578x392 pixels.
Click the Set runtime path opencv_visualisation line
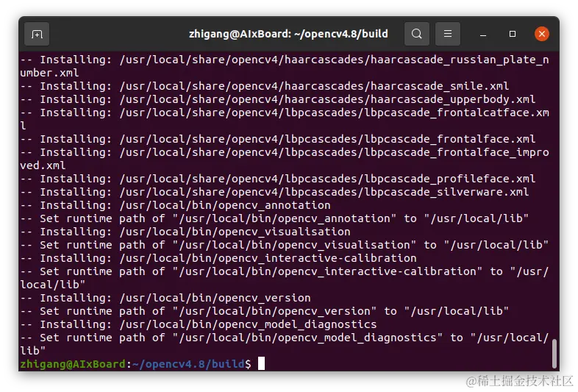[285, 245]
